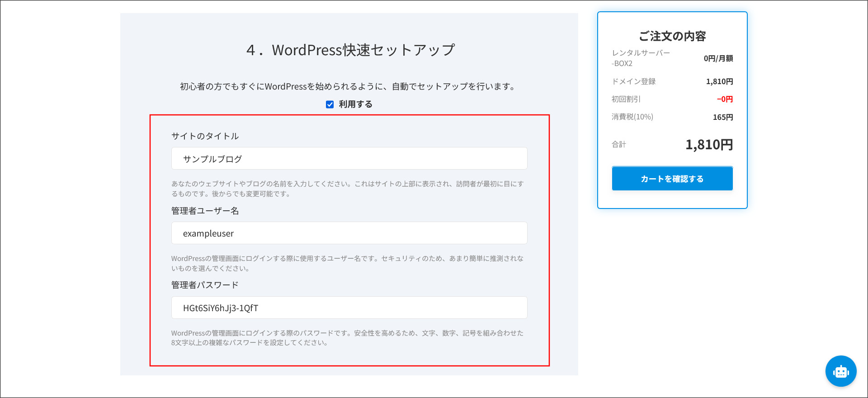Click the サイトのタイトル field label
Image resolution: width=868 pixels, height=398 pixels.
click(205, 136)
